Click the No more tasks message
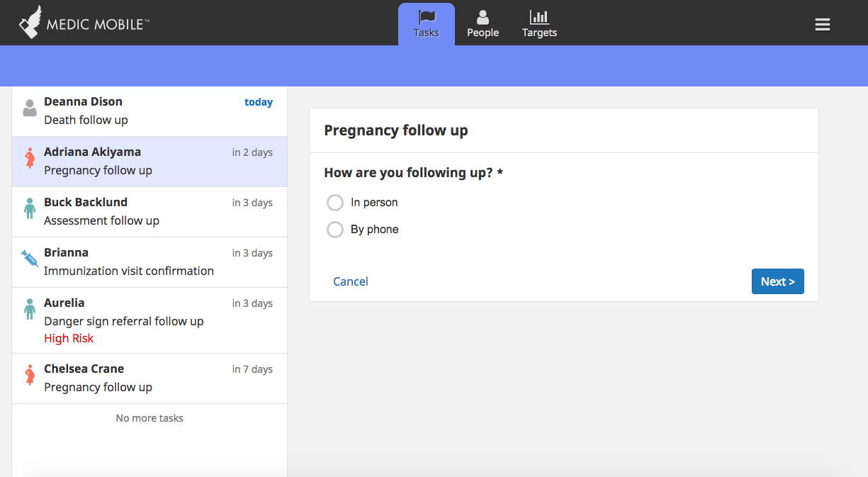Screen dimensions: 868x477 [x=150, y=418]
